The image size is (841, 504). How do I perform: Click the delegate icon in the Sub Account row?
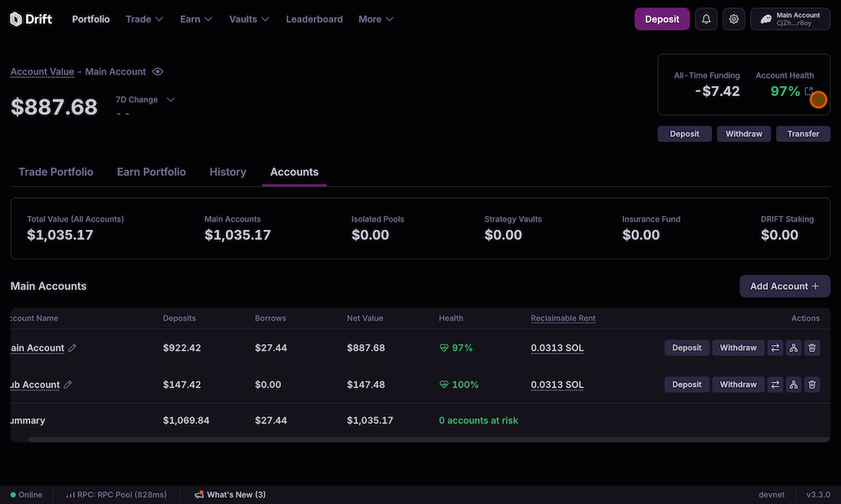click(x=793, y=385)
